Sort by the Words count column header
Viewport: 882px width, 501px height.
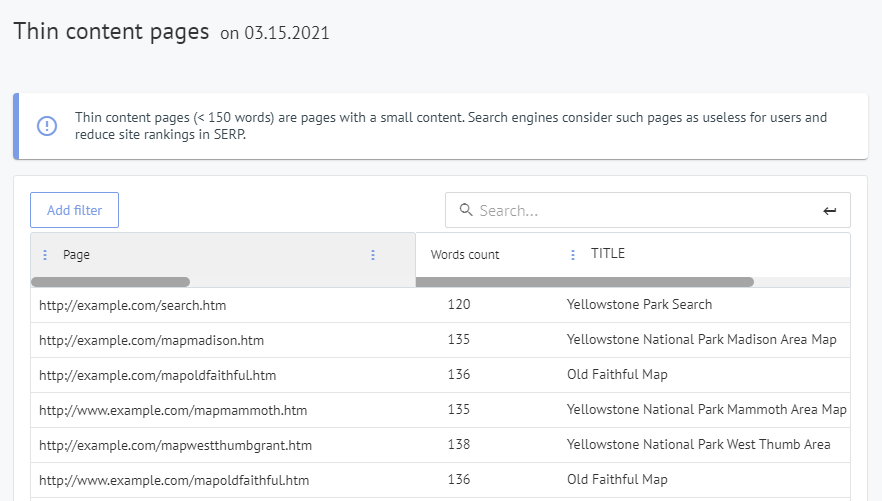tap(465, 255)
